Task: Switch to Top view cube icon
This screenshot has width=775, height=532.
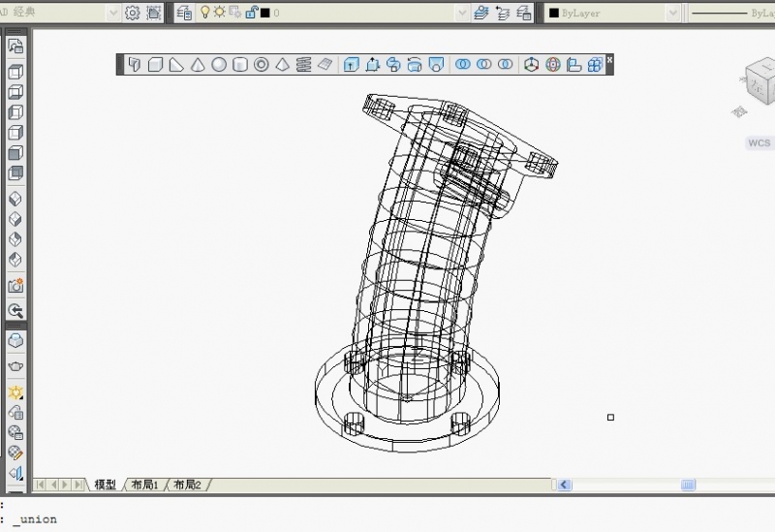Action: pos(15,72)
